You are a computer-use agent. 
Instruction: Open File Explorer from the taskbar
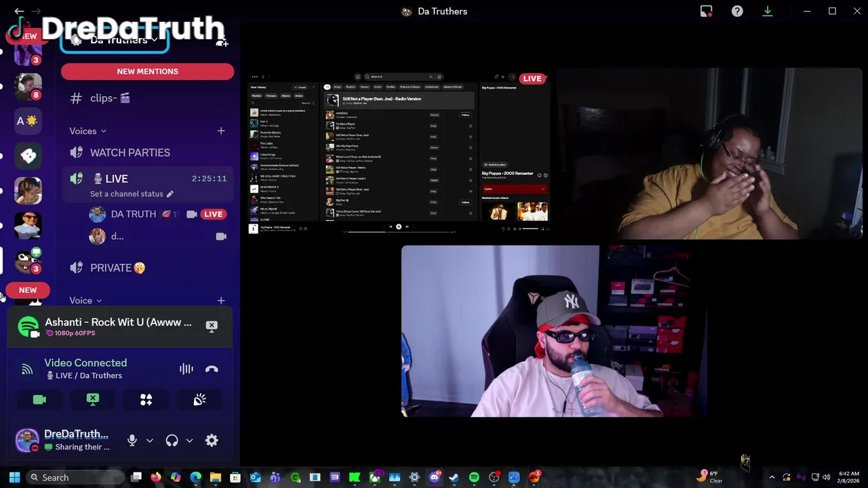click(x=216, y=477)
